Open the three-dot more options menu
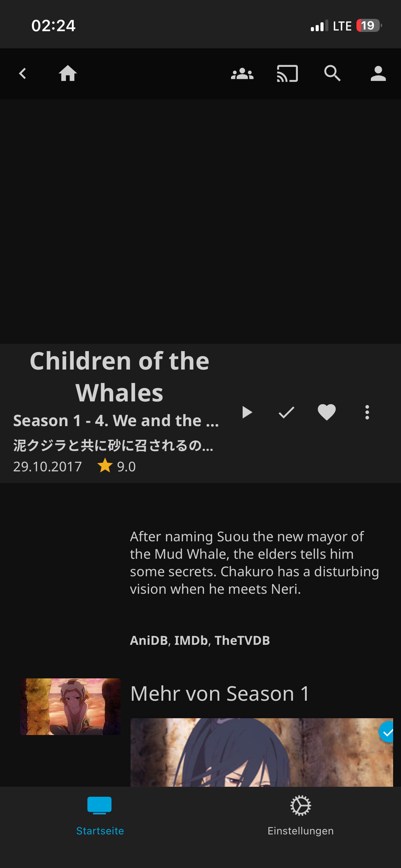The image size is (401, 868). pyautogui.click(x=367, y=412)
